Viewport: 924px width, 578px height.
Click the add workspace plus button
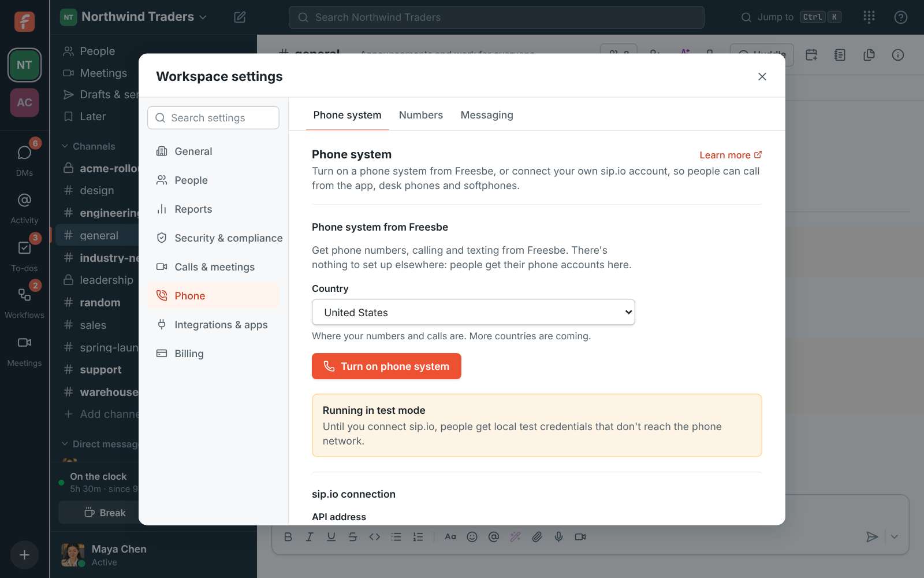pyautogui.click(x=24, y=555)
